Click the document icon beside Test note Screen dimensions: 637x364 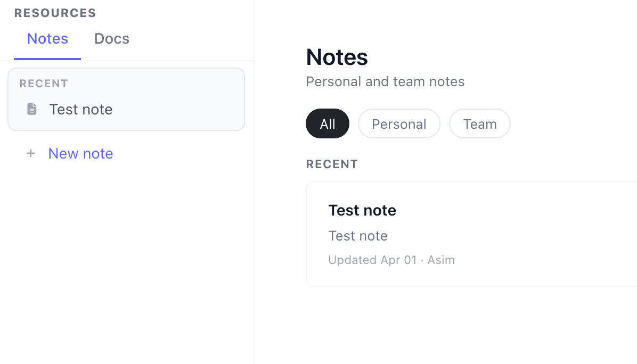pos(31,109)
